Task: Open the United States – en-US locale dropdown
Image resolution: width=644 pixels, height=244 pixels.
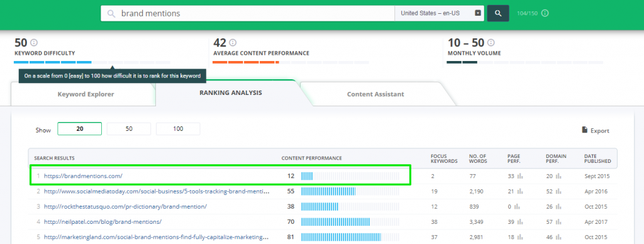Action: pos(439,13)
